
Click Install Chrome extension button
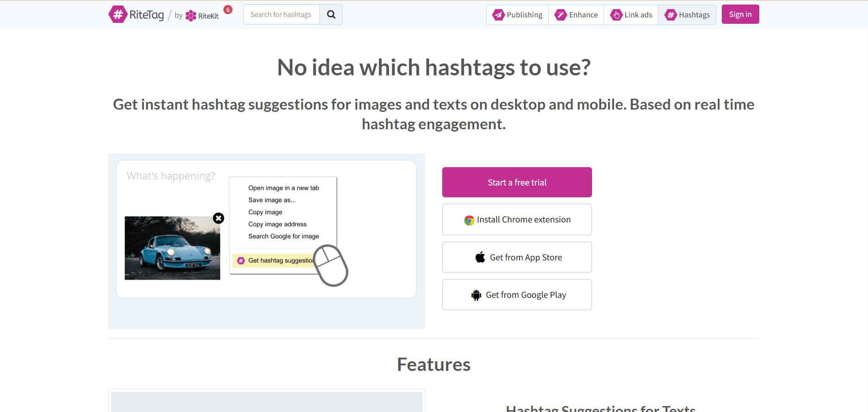point(517,220)
